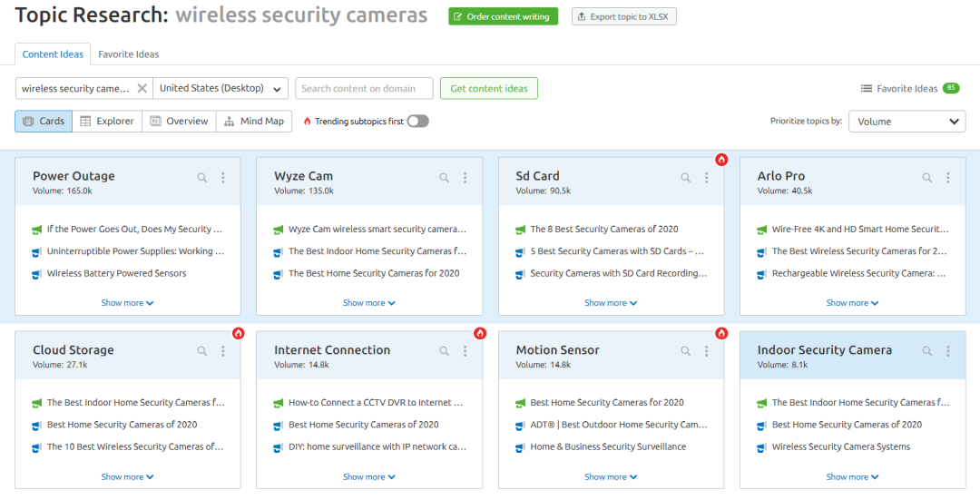Click search icon on Power Outage card
This screenshot has width=980, height=500.
tap(201, 178)
